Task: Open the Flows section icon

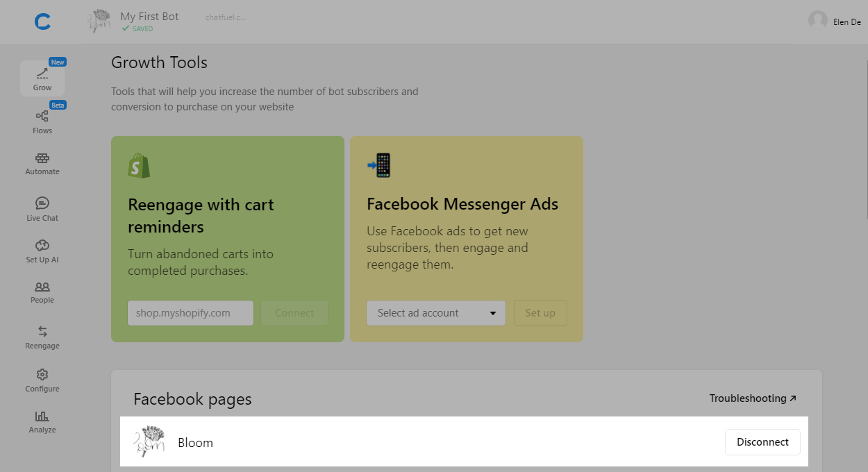Action: coord(42,117)
